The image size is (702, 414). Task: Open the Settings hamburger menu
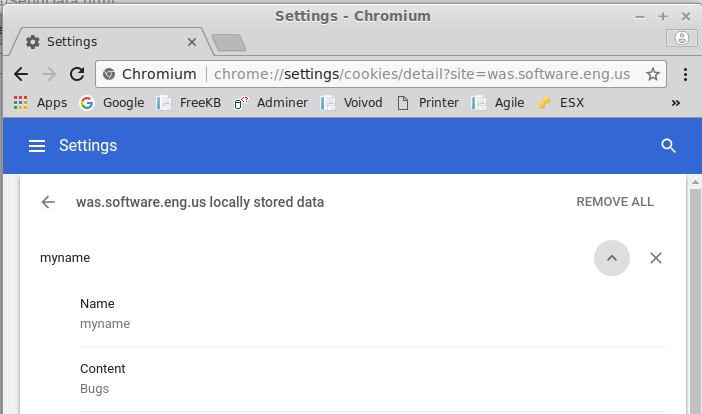pos(37,146)
